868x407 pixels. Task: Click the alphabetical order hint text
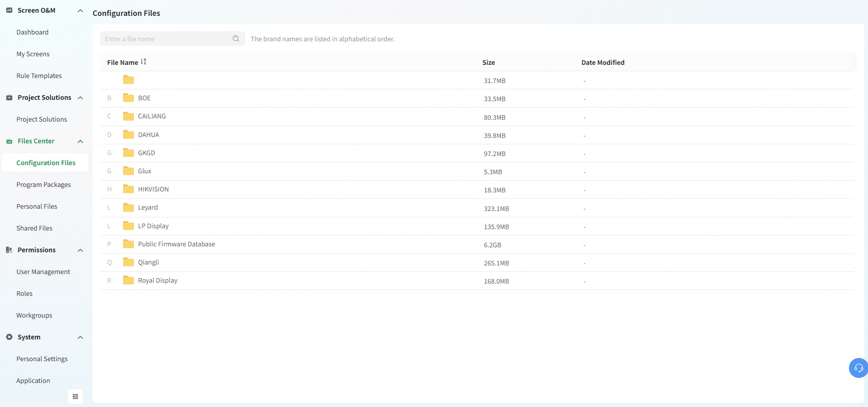click(322, 39)
